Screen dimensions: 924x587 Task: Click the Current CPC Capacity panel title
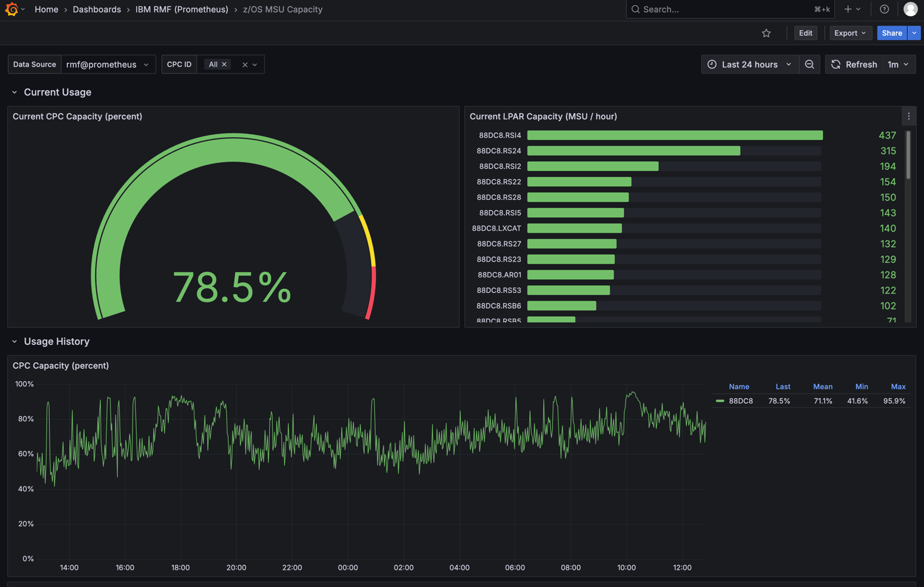[x=78, y=116]
